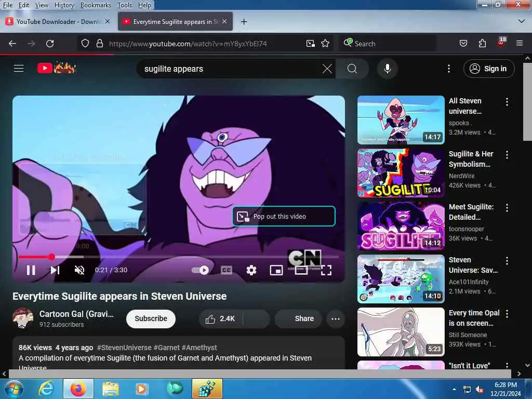The height and width of the screenshot is (399, 532).
Task: View site padlock security info
Action: (99, 44)
